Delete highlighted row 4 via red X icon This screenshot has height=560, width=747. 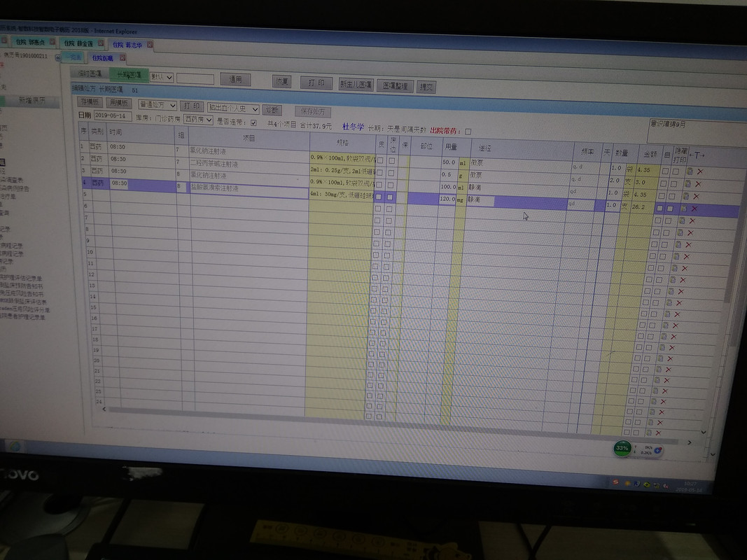694,209
